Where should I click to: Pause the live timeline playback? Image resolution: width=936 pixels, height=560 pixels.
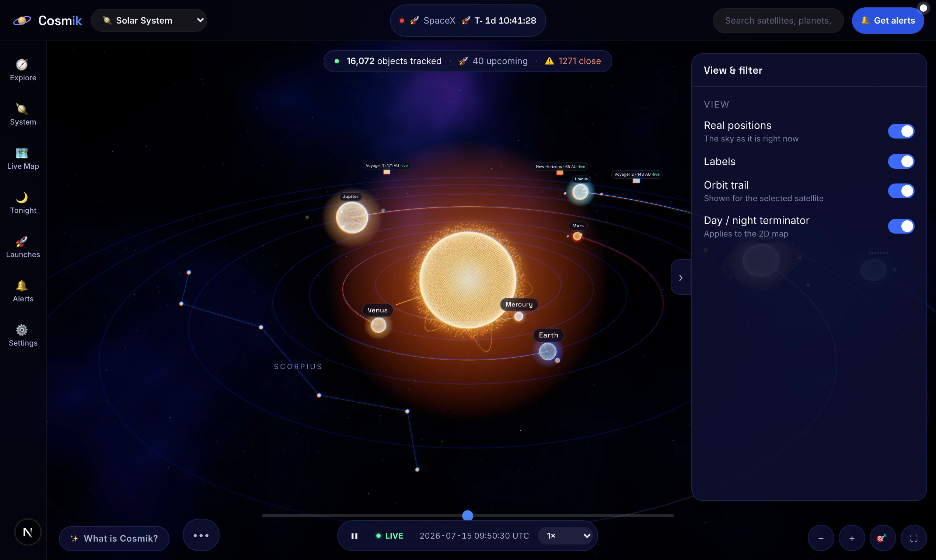click(355, 536)
